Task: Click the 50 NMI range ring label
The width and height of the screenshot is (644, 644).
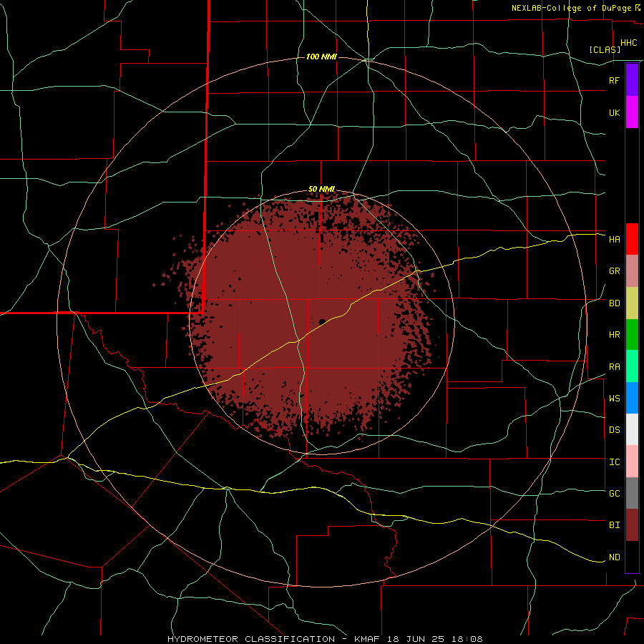Action: click(321, 189)
